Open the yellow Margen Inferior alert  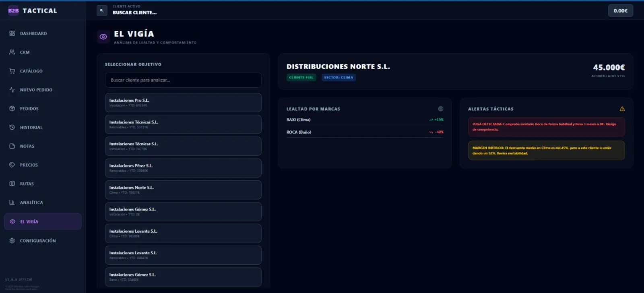pyautogui.click(x=546, y=151)
